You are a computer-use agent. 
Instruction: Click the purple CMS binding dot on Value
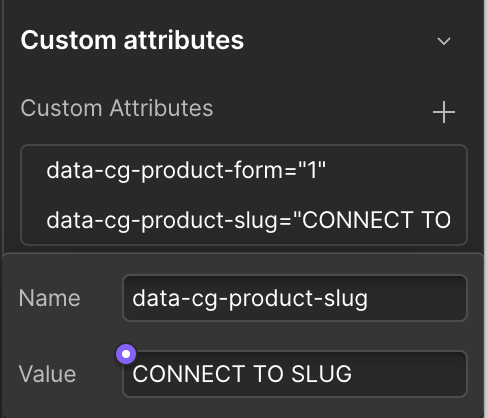(126, 354)
